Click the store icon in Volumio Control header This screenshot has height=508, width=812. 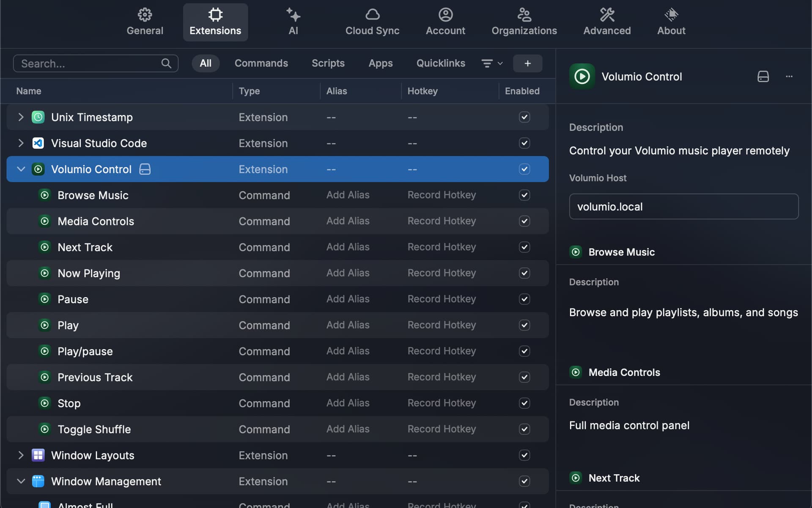763,77
